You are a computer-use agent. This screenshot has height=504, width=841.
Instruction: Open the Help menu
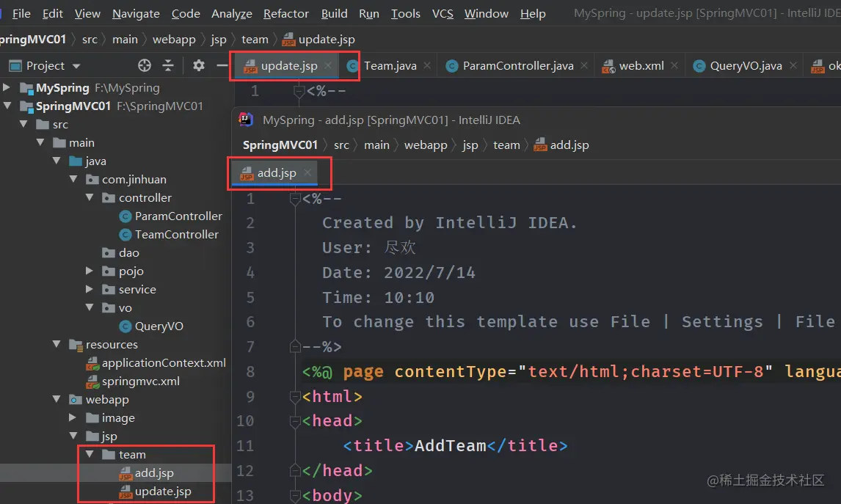pos(533,13)
